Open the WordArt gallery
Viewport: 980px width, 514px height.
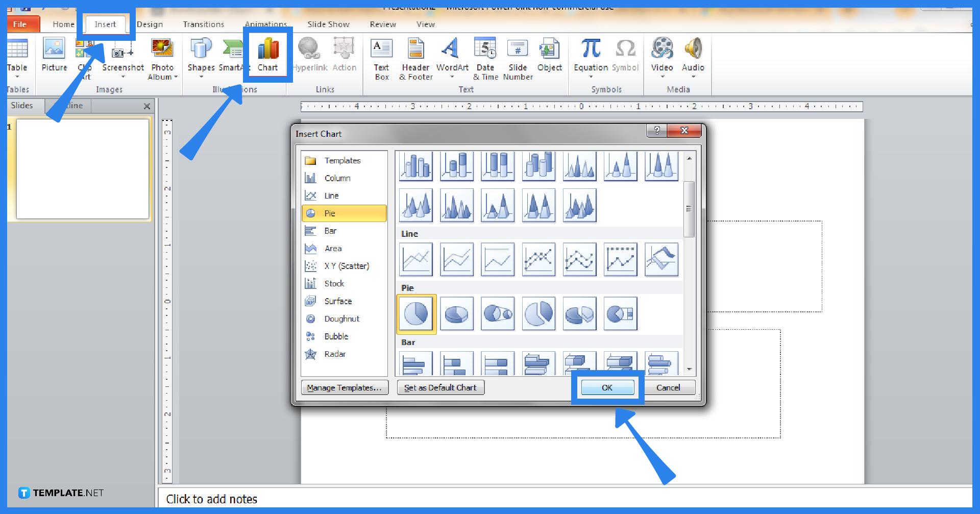(451, 57)
